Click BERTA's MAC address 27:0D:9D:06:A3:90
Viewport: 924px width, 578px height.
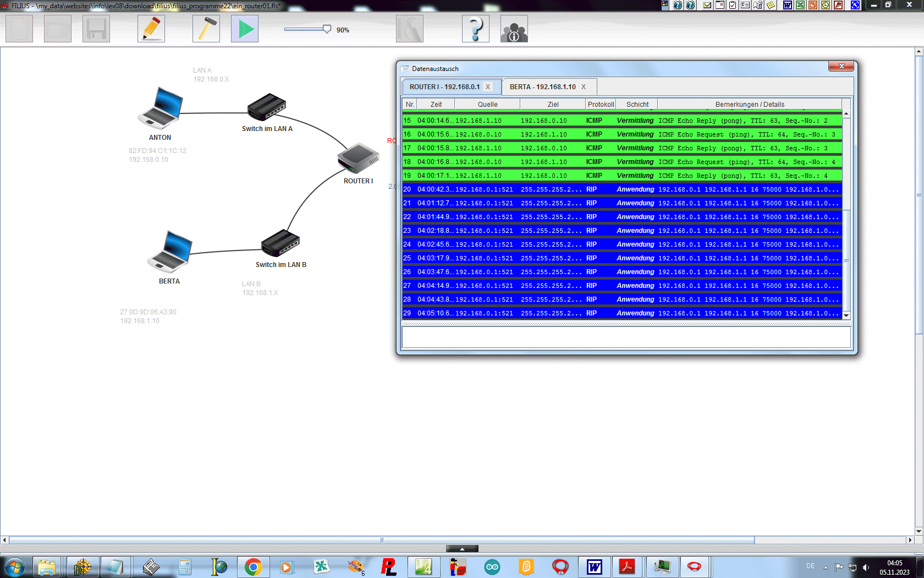click(x=148, y=312)
